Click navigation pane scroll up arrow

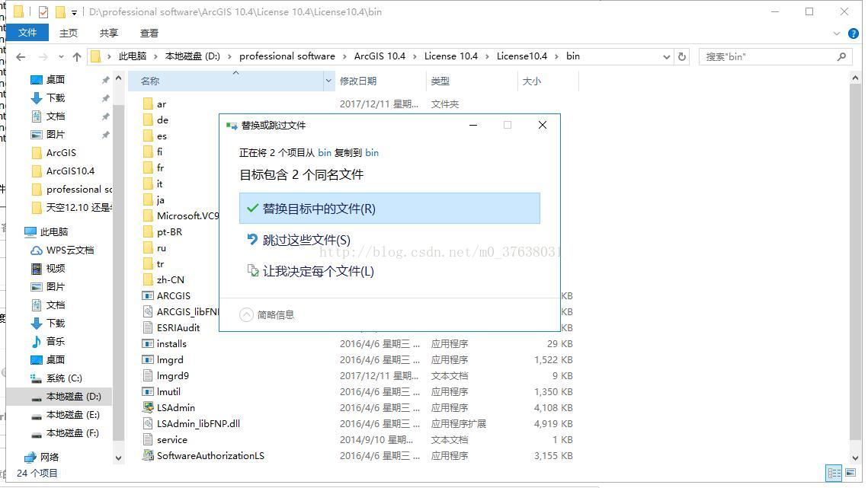pyautogui.click(x=118, y=79)
